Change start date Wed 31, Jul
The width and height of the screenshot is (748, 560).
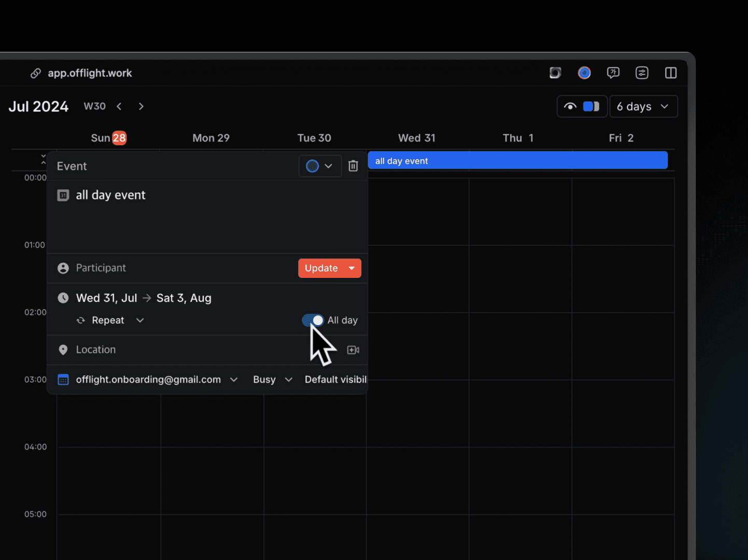107,298
